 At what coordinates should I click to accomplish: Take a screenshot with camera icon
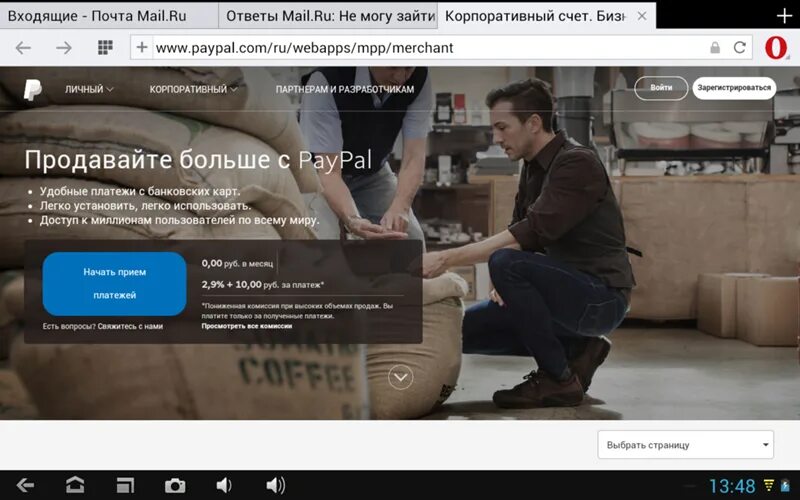175,486
